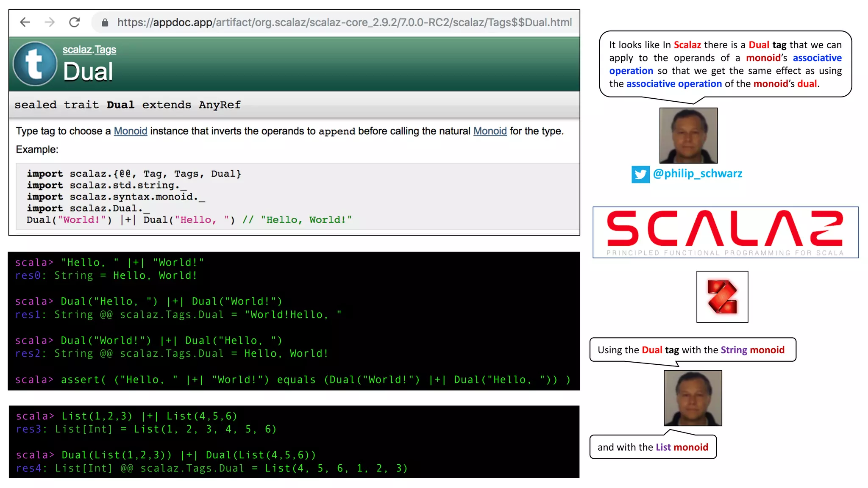Open the second Monoid link after 'natural'
This screenshot has height=488, width=868.
(490, 131)
